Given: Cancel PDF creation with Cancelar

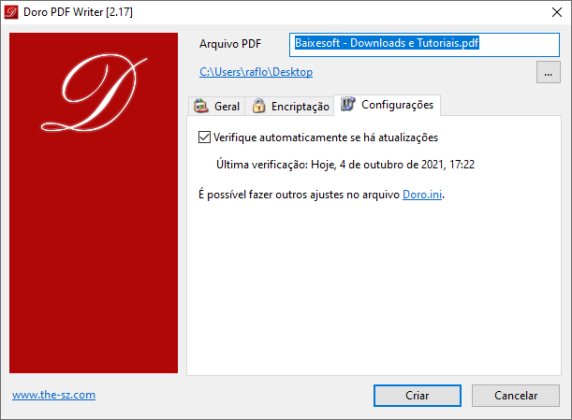Looking at the screenshot, I should click(x=515, y=395).
